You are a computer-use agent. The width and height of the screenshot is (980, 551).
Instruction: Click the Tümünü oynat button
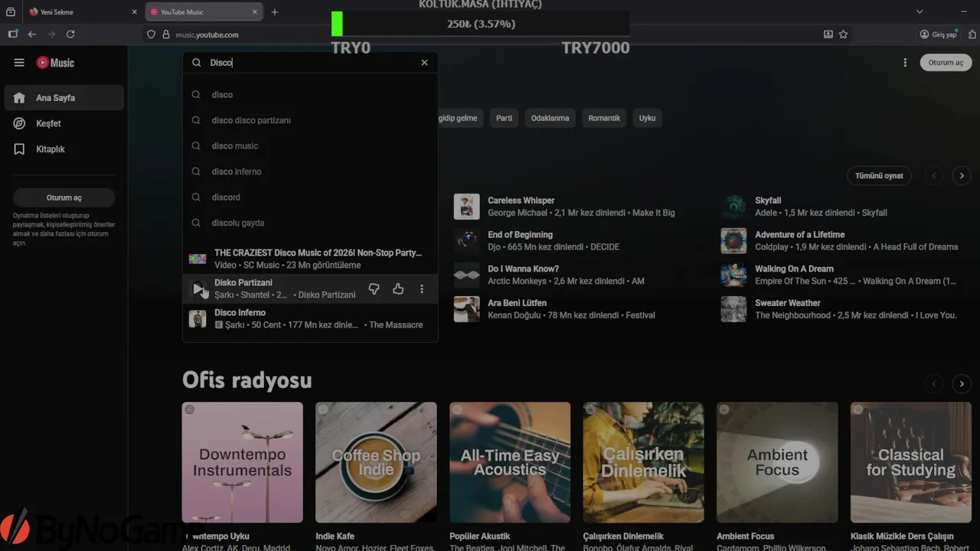(879, 175)
